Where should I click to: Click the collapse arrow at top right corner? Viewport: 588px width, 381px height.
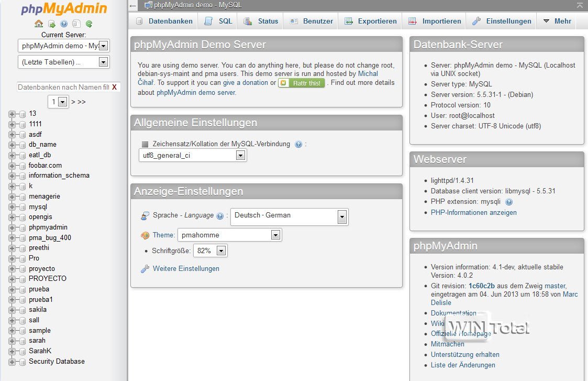580,5
